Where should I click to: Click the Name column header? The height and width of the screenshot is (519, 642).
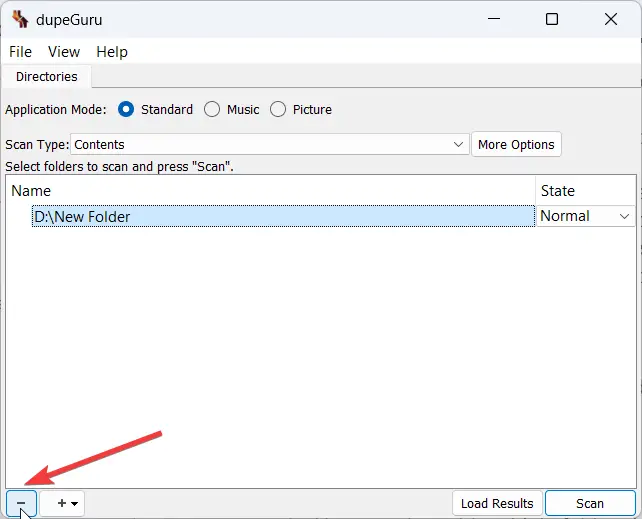[271, 191]
